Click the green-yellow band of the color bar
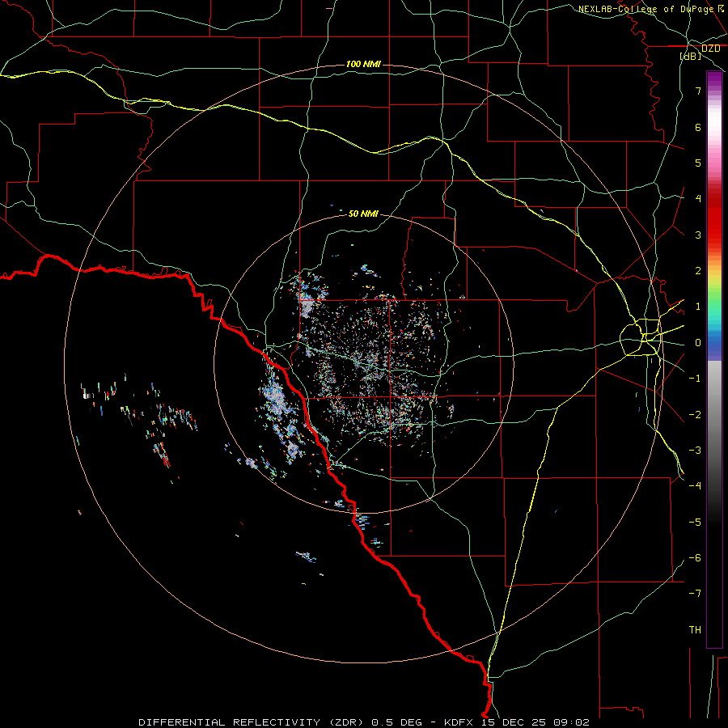 point(714,290)
